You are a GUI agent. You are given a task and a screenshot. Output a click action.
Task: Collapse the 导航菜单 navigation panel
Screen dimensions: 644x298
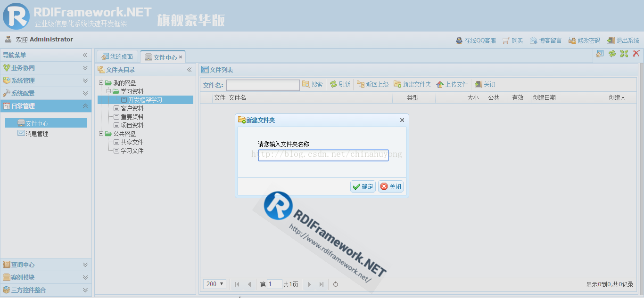85,55
